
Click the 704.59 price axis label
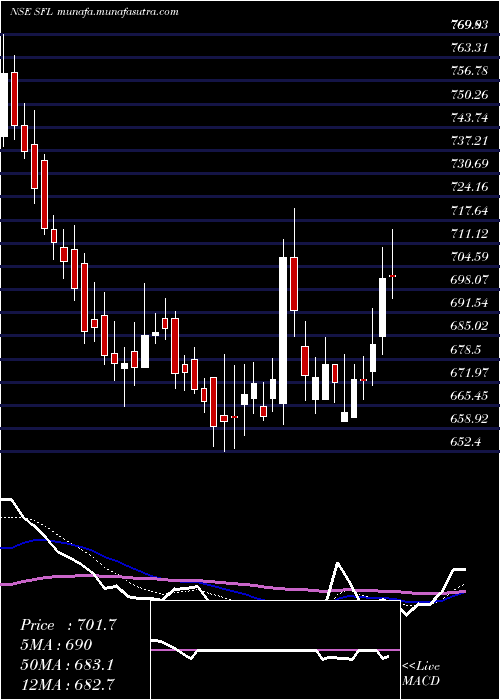[469, 258]
